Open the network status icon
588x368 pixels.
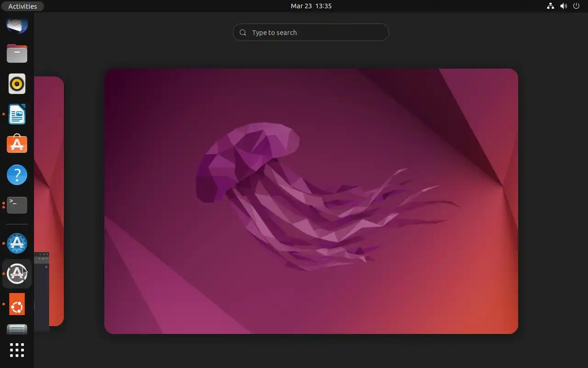(x=550, y=6)
